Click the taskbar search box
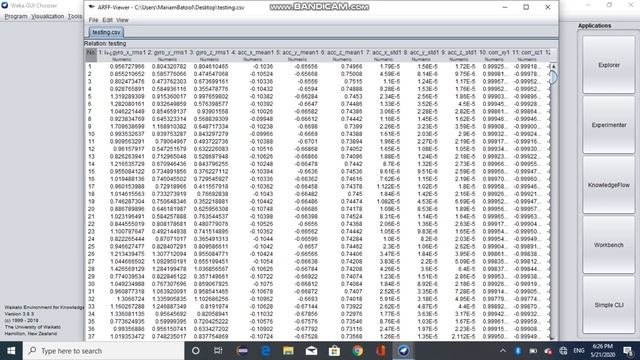Viewport: 640px width, 360px height. tap(104, 351)
